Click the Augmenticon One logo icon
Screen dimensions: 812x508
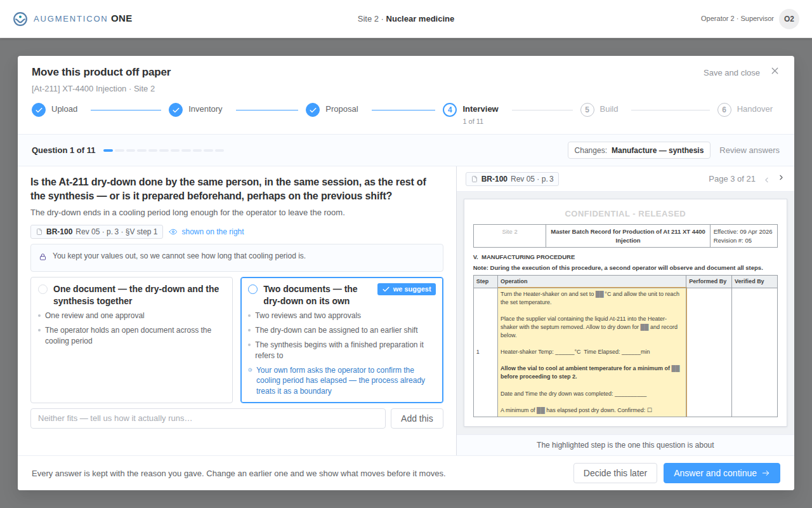coord(20,19)
